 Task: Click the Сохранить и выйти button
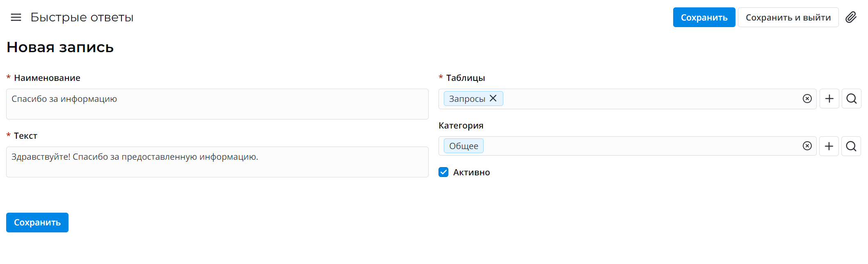pyautogui.click(x=788, y=17)
